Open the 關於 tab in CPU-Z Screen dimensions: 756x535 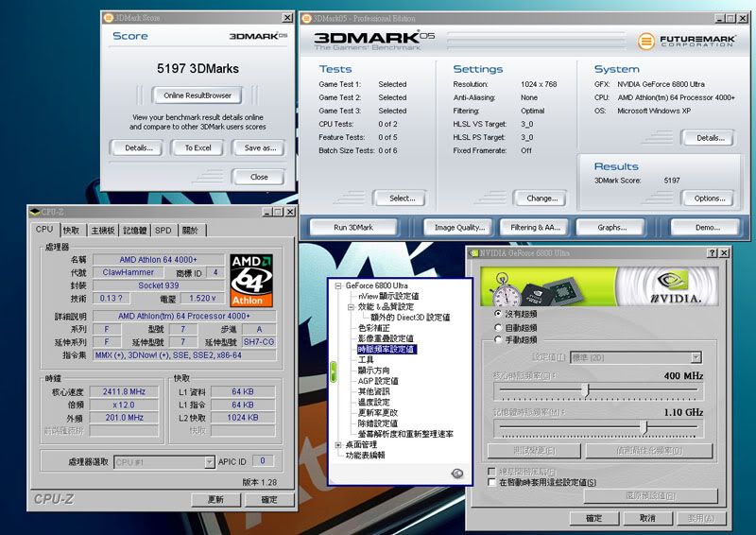point(191,231)
